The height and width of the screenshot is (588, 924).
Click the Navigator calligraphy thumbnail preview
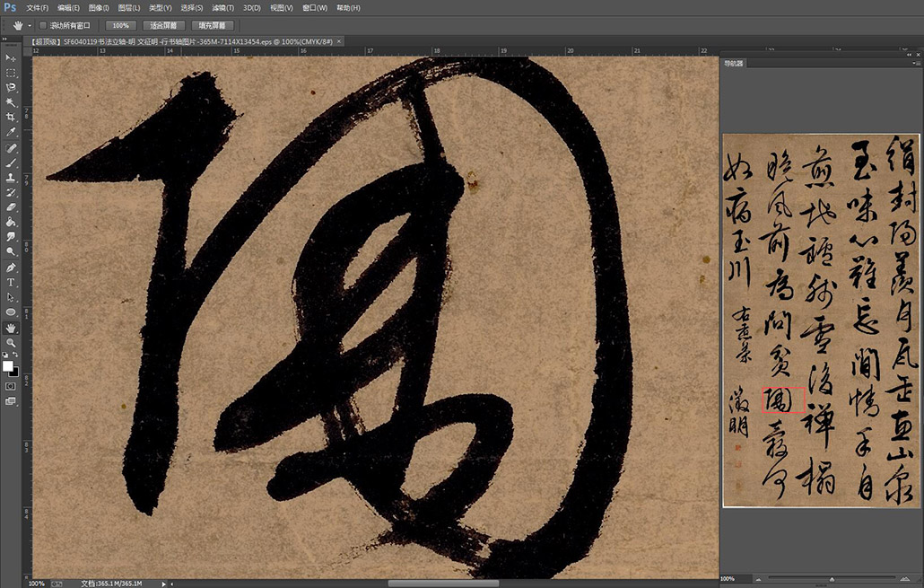point(821,320)
